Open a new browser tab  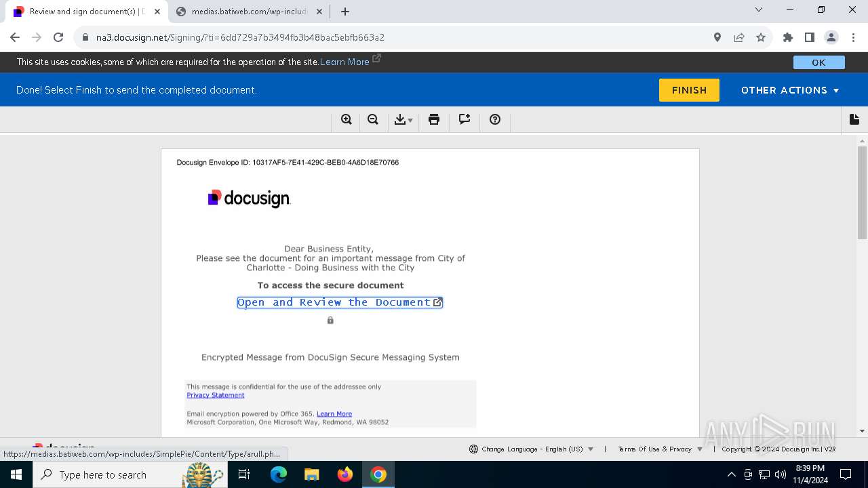pos(345,12)
